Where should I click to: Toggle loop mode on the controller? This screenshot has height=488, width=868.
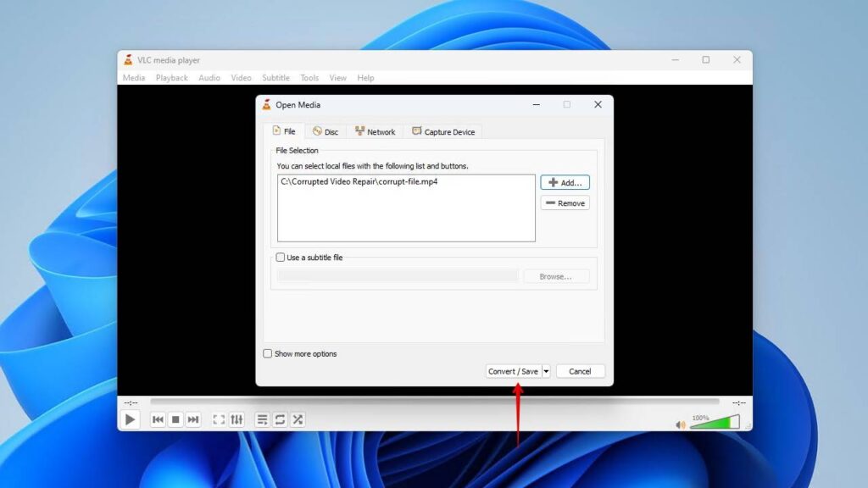coord(279,419)
